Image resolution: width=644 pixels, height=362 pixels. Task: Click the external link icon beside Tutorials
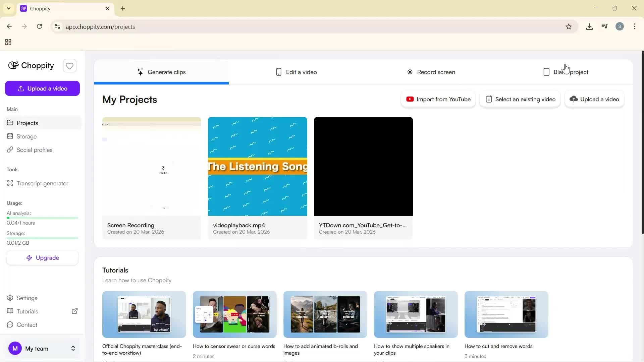[75, 311]
